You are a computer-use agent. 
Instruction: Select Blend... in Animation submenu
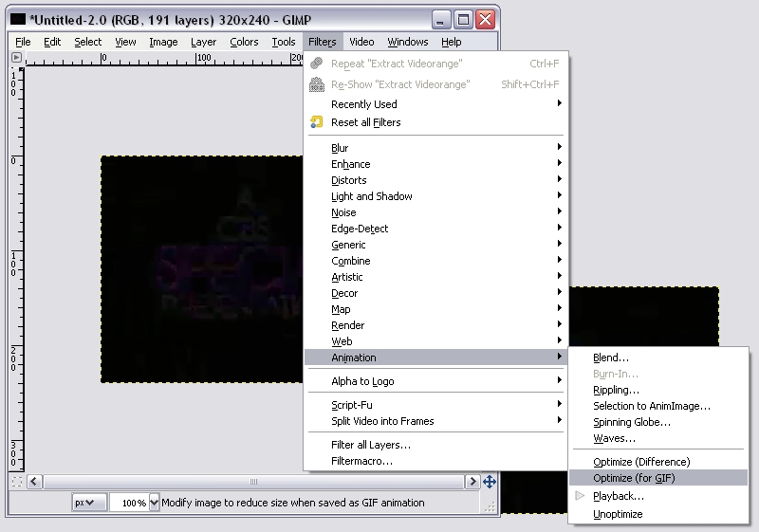click(658, 358)
